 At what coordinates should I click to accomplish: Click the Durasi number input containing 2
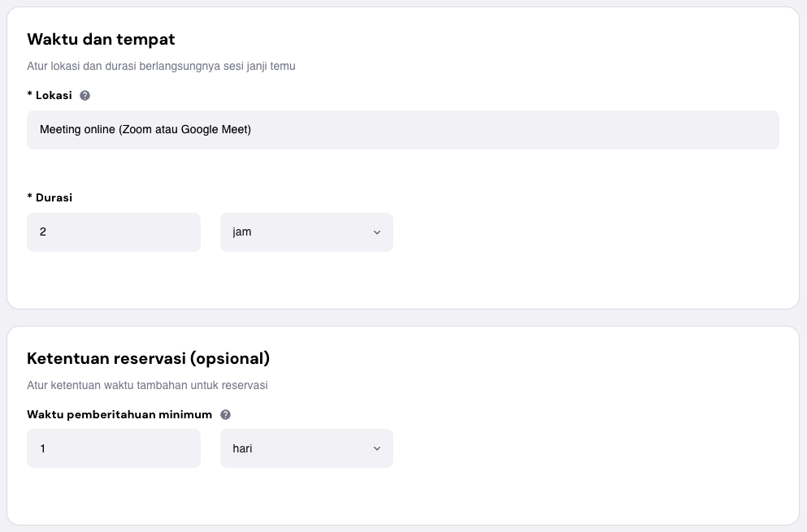pyautogui.click(x=114, y=232)
